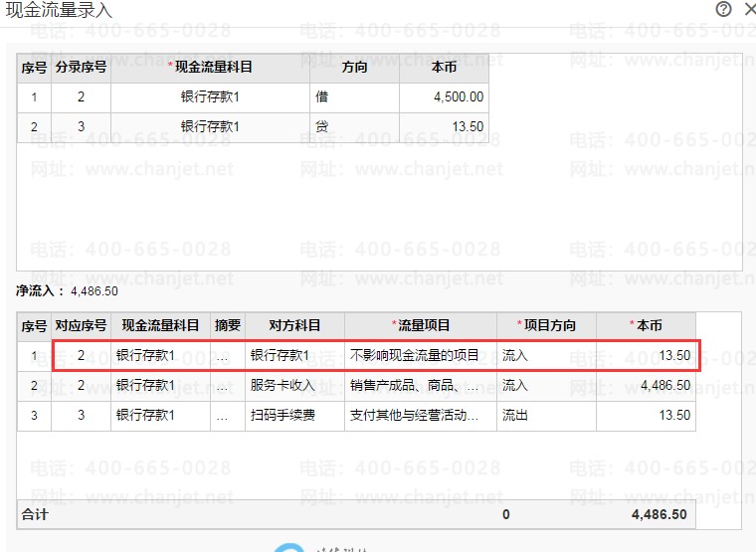The width and height of the screenshot is (756, 552).
Task: Open the 摘要 ellipsis for 服务卡收入 row
Action: point(221,385)
